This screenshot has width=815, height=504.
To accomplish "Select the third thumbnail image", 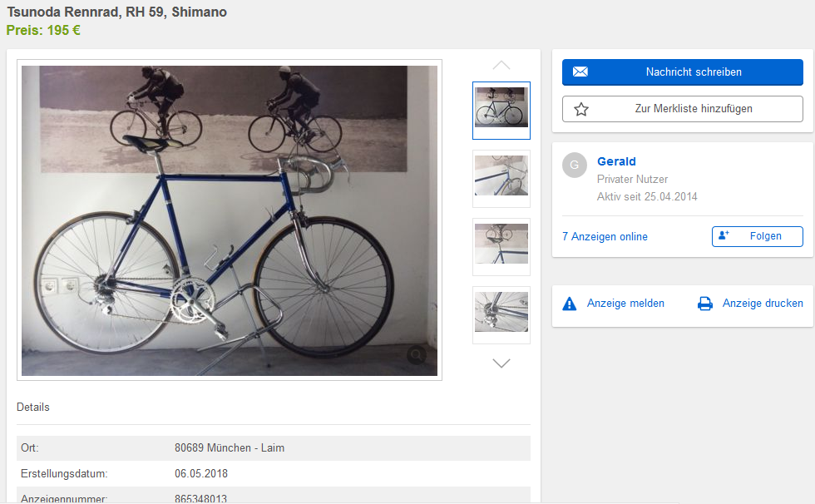I will point(501,246).
